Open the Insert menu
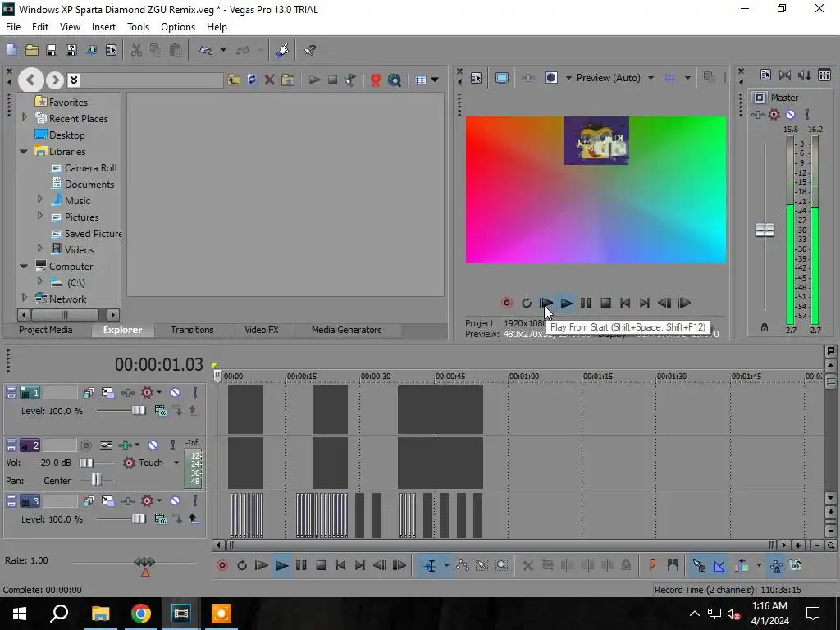Screen dimensions: 840x630 coord(103,27)
